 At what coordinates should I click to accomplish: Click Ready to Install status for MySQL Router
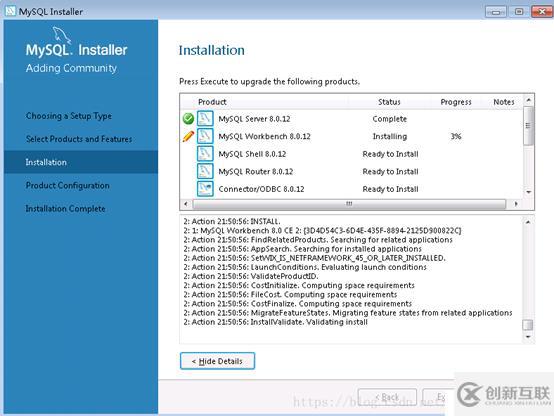390,171
